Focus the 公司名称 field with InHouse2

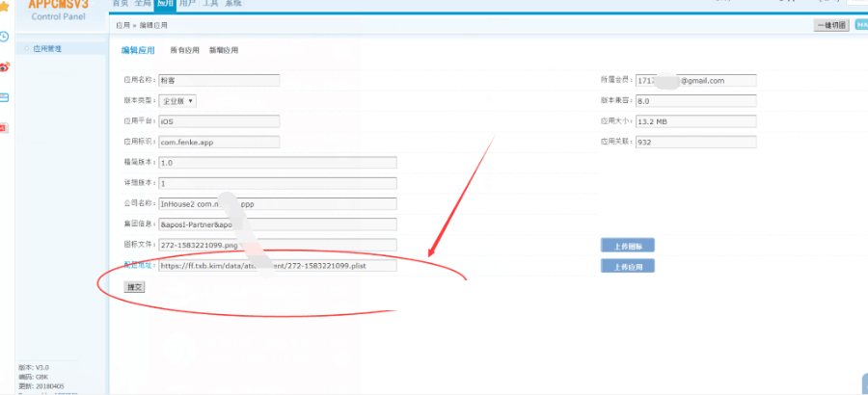click(x=278, y=203)
